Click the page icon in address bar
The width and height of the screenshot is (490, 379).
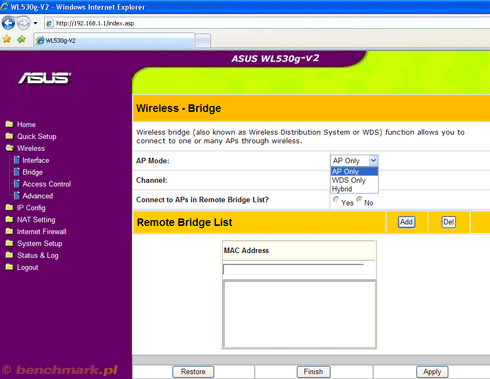pos(50,23)
